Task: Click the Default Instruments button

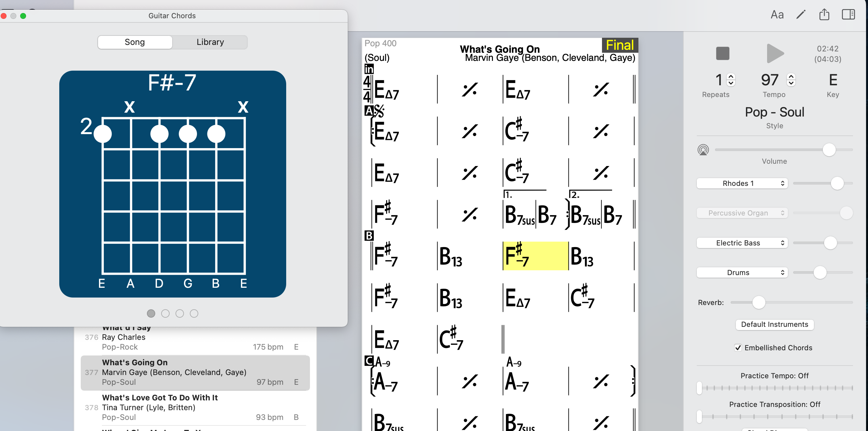Action: (774, 325)
